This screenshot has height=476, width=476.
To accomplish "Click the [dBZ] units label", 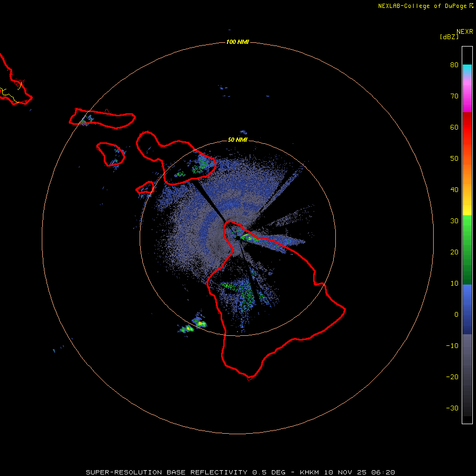I will tap(449, 37).
